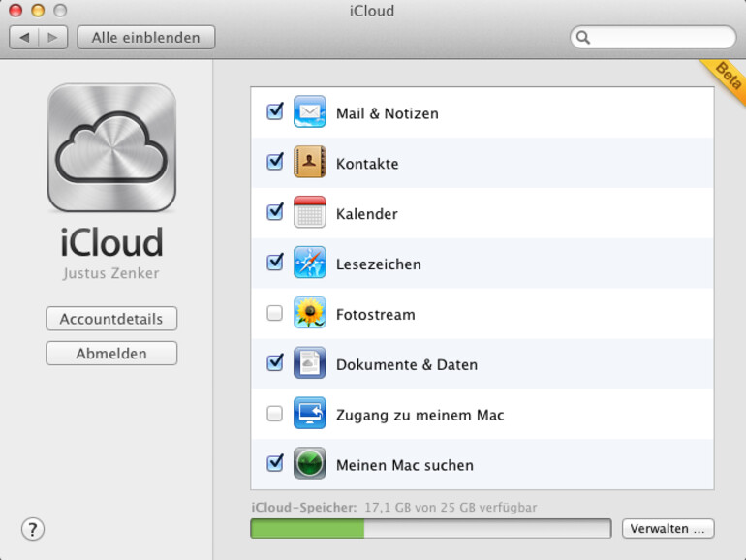Click the iCloud-Speicher label
The image size is (746, 560).
pyautogui.click(x=304, y=507)
